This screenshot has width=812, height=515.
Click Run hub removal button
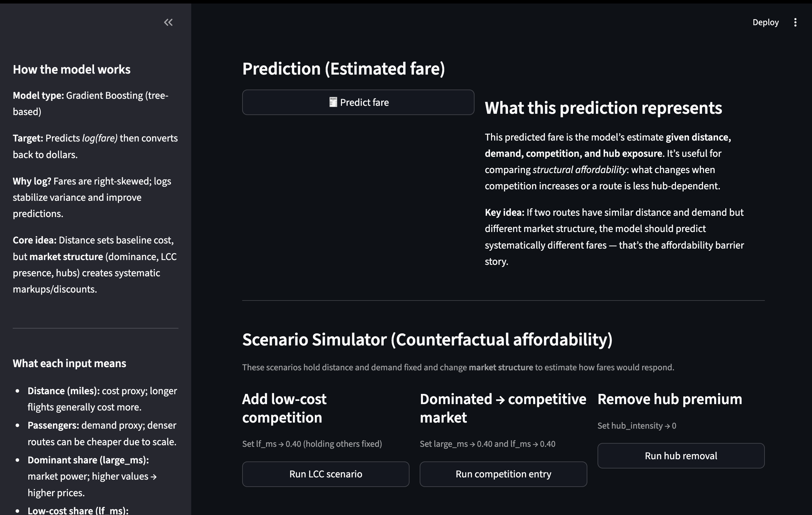[x=680, y=456]
